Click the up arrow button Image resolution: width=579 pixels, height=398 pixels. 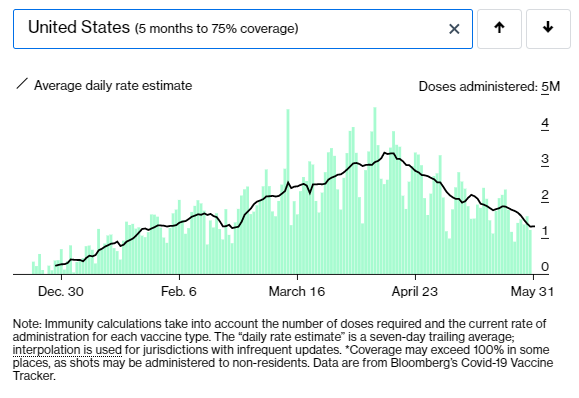pos(499,29)
